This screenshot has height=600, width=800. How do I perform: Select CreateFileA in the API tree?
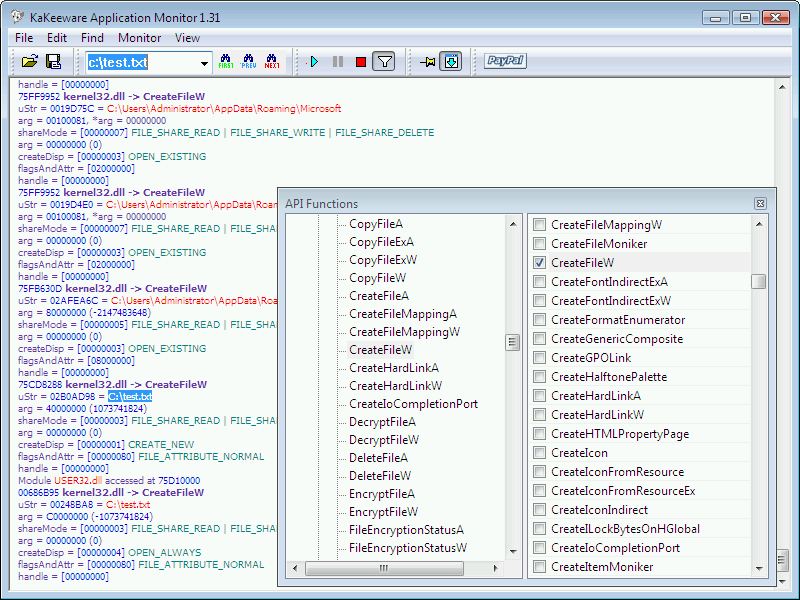click(379, 296)
